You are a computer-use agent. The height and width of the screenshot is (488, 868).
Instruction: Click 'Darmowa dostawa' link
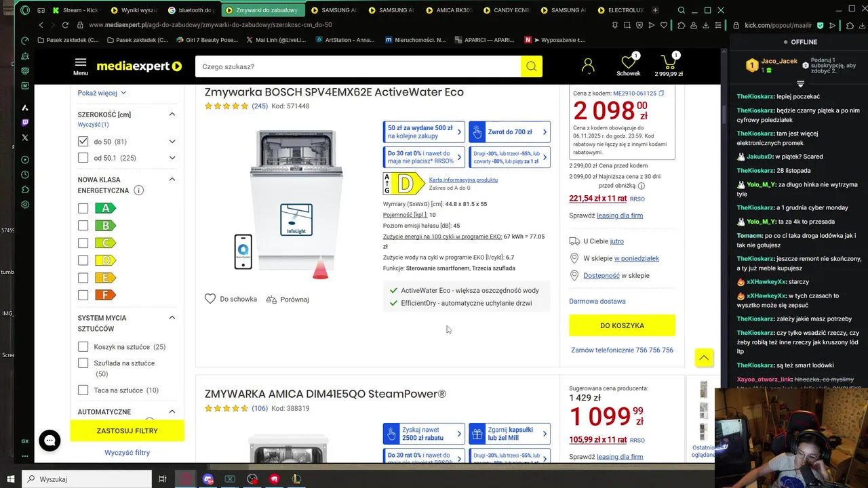coord(597,301)
